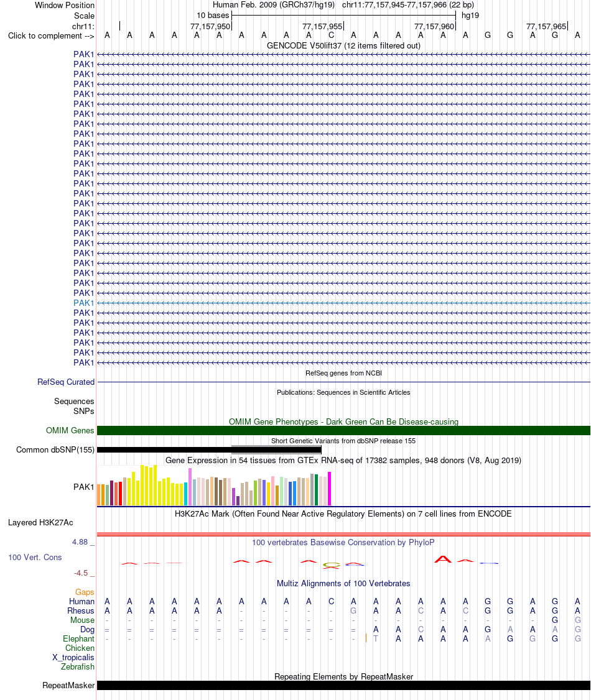The width and height of the screenshot is (591, 700).
Task: Select the highlighted light-blue PAK1 transcript label
Action: pos(83,303)
